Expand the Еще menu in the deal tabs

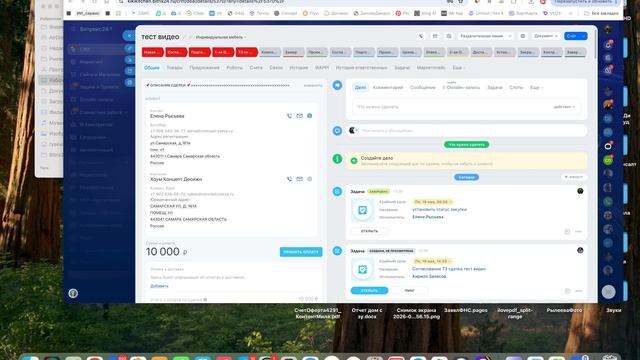tap(458, 68)
